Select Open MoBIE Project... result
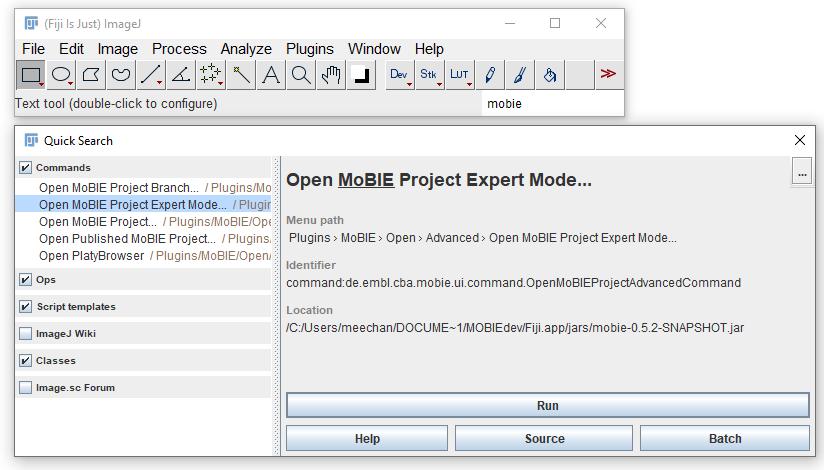 [143, 222]
